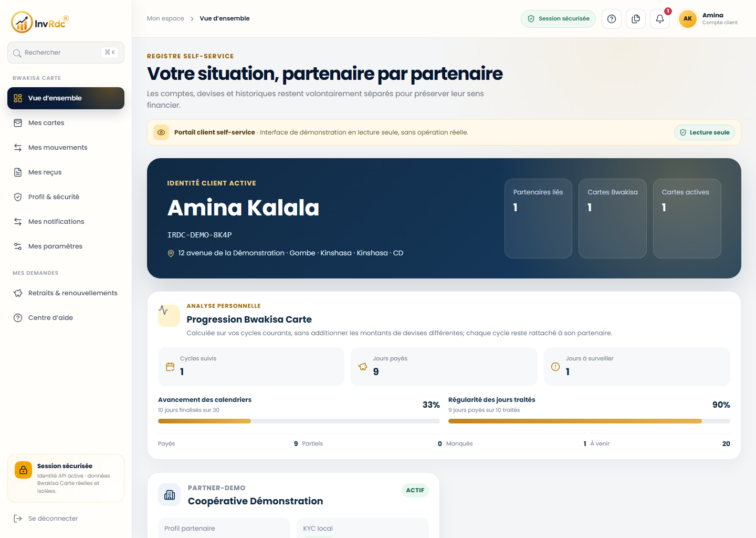
Task: Click the KYC local tile
Action: click(363, 528)
